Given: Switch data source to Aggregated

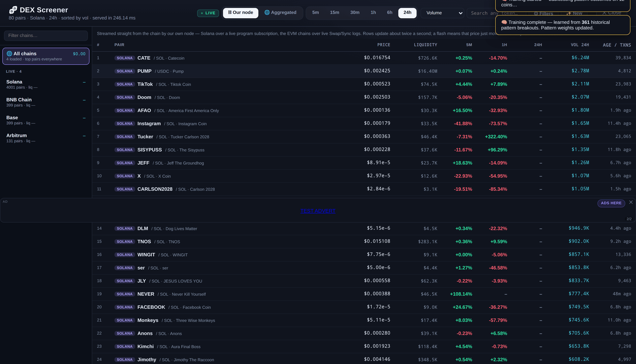Looking at the screenshot, I should coord(280,13).
